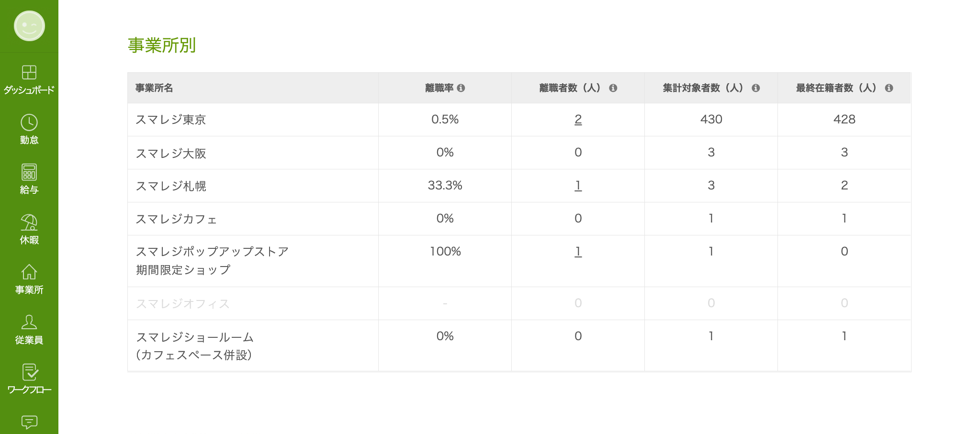Click the info icon beside 離職者数（人）
980x434 pixels.
point(613,88)
